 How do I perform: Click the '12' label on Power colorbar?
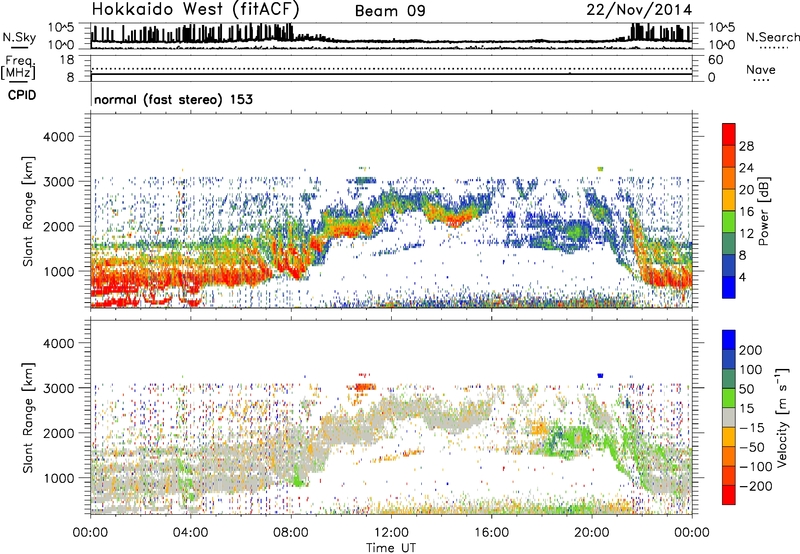(x=746, y=234)
